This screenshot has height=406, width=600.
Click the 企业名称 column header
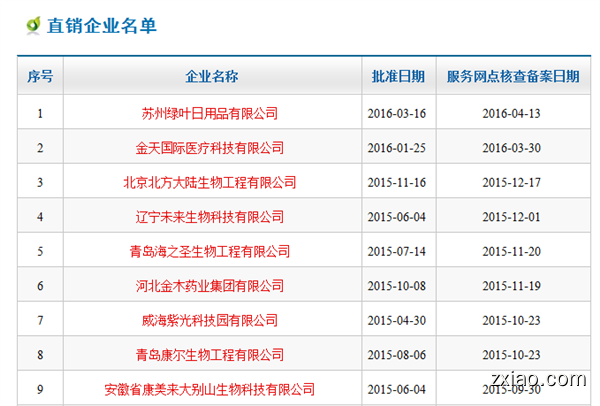212,76
